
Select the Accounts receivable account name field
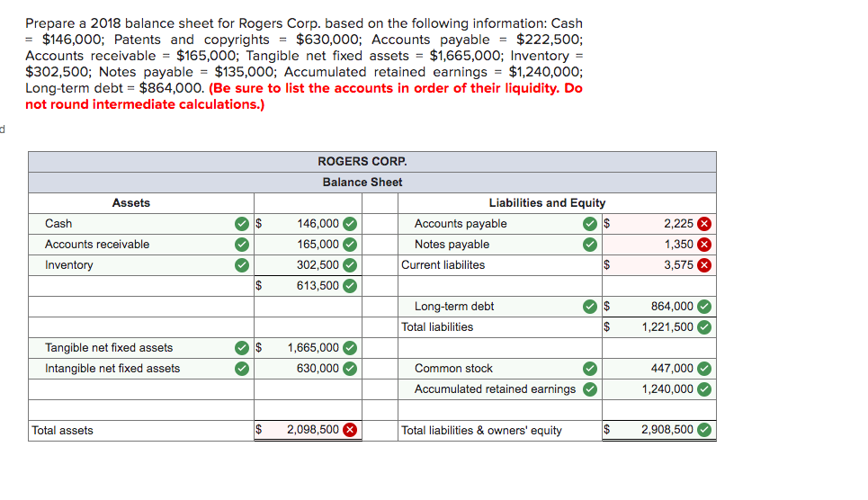click(x=141, y=245)
